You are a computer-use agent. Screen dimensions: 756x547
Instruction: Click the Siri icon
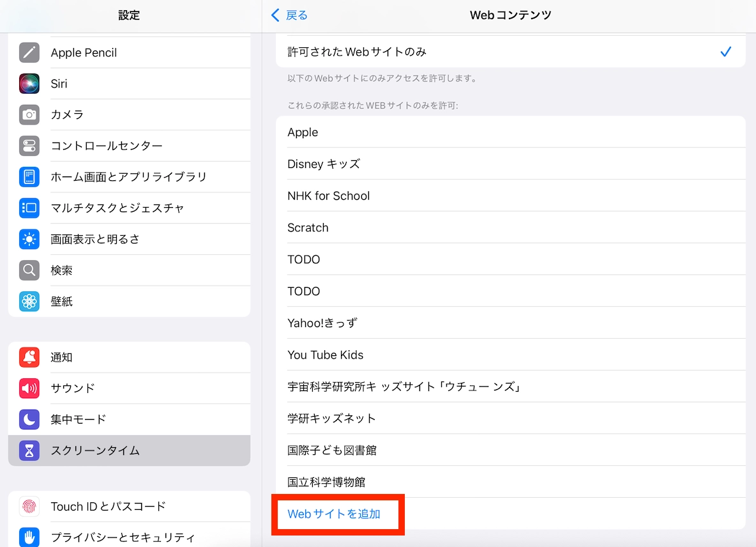pyautogui.click(x=29, y=84)
